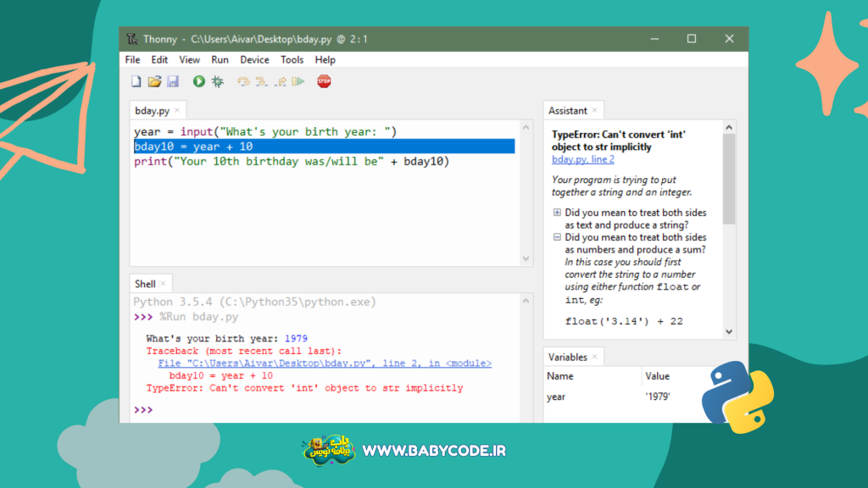Expand the 'treat both sides as text' suggestion

557,213
